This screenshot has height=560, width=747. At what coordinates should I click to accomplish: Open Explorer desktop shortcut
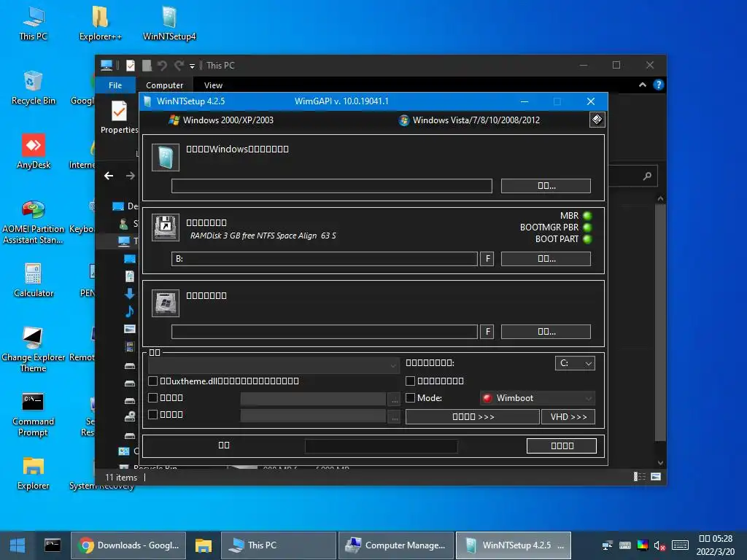(34, 474)
